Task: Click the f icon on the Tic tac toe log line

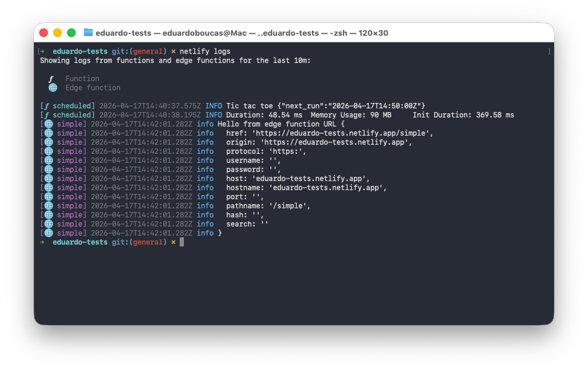Action: (x=47, y=106)
